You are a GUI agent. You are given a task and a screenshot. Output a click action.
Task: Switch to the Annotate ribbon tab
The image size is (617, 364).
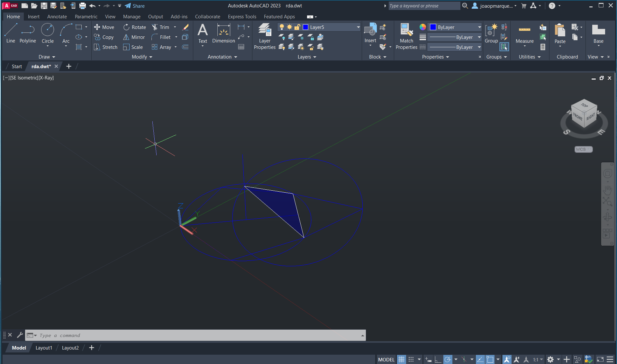pos(57,17)
